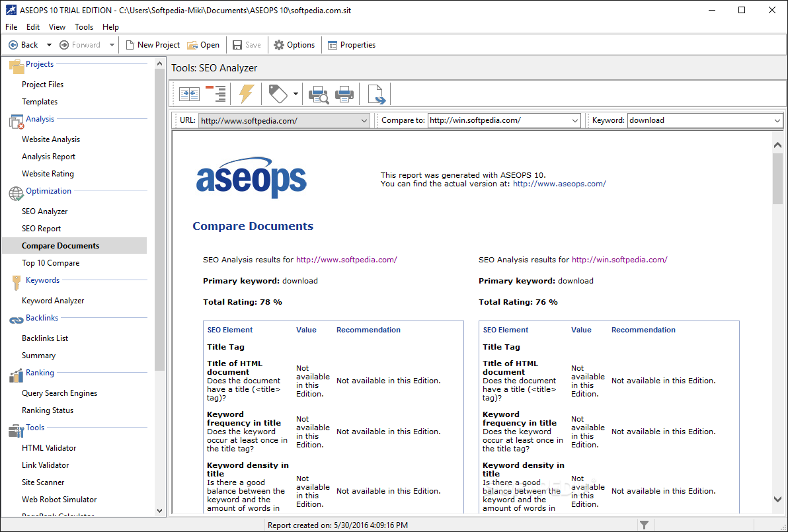This screenshot has width=788, height=532.
Task: Expand the URL combo box dropdown
Action: click(364, 120)
